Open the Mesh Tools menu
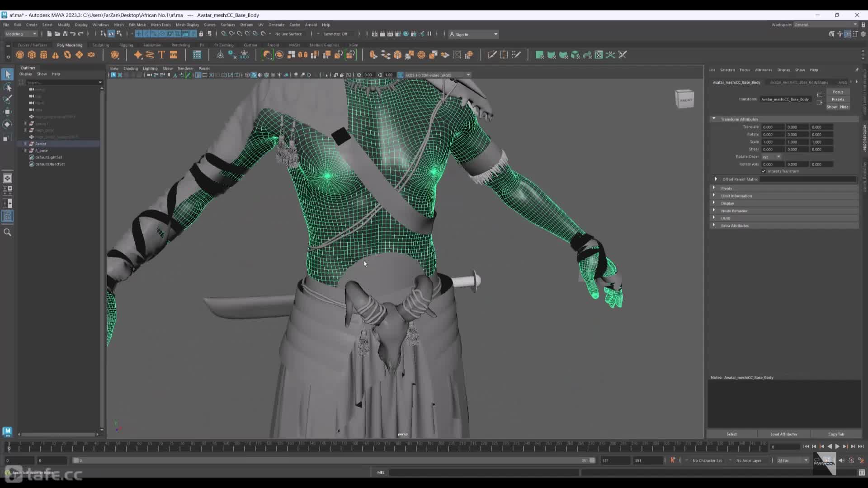The height and width of the screenshot is (488, 868). (x=160, y=25)
